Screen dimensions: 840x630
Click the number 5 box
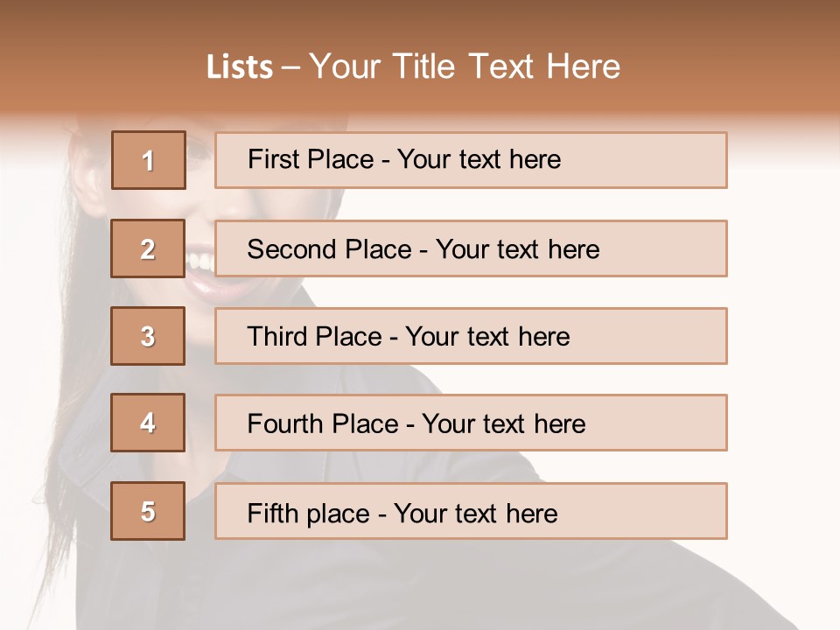point(148,511)
